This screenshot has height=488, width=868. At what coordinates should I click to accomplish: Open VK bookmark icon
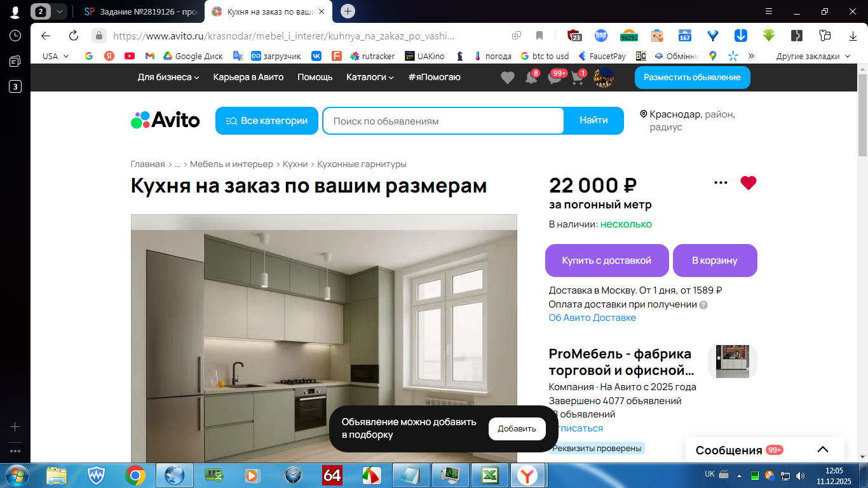(x=316, y=56)
